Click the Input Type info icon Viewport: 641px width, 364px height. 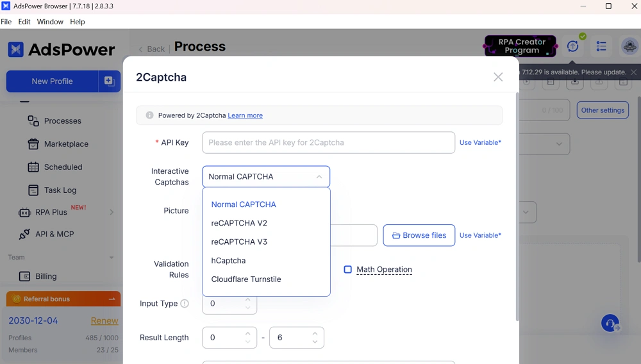(x=185, y=304)
